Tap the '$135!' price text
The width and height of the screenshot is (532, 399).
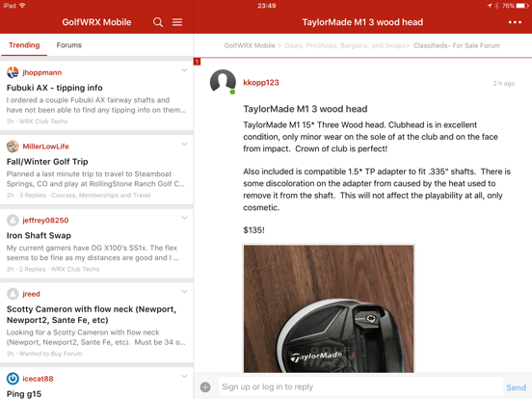253,230
